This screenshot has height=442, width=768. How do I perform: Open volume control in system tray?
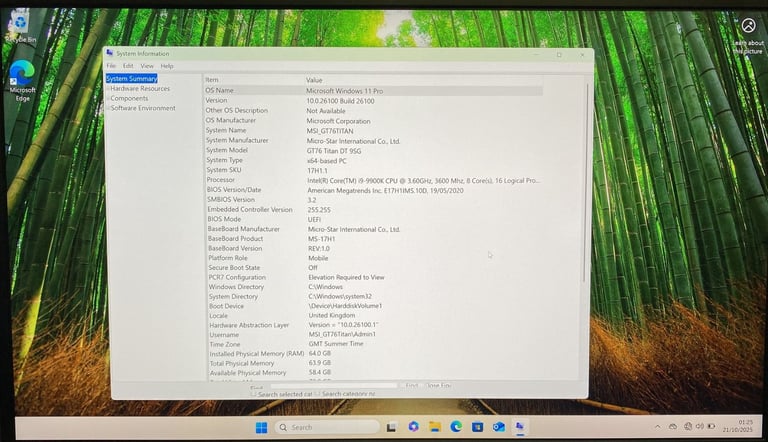pos(699,427)
